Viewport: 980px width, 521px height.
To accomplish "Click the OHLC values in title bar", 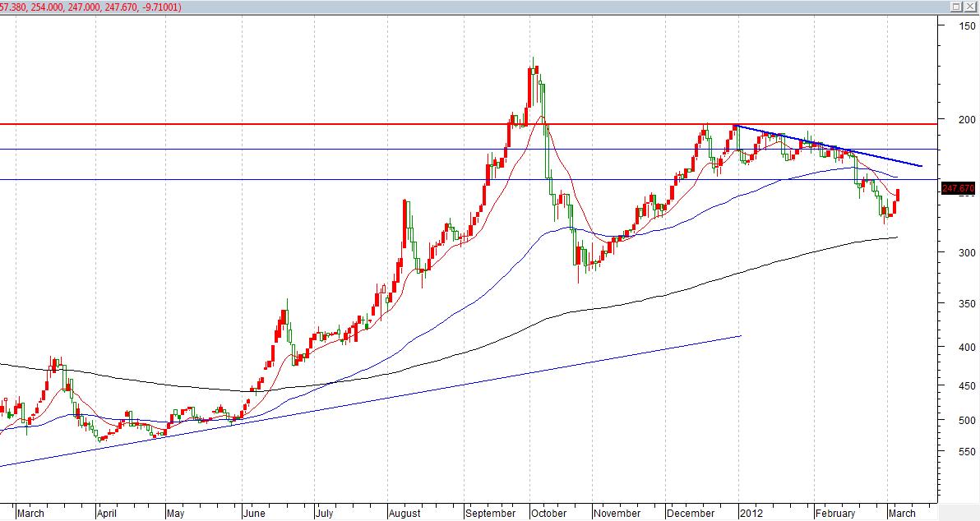I will pos(90,7).
